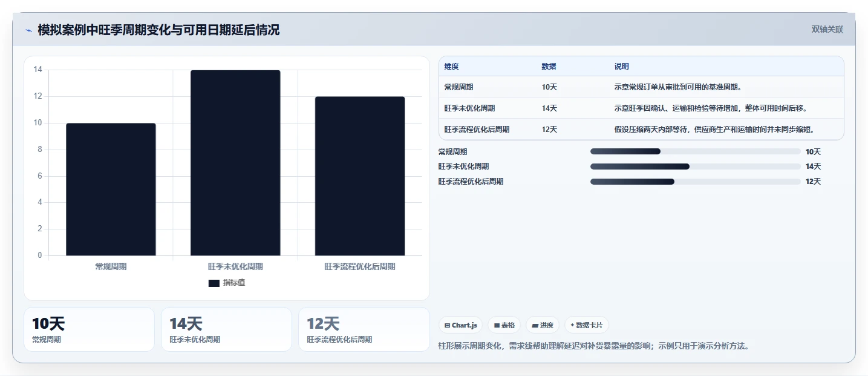Click the 常规周期 progress bar
Screen dimensions: 868x376
pyautogui.click(x=696, y=151)
